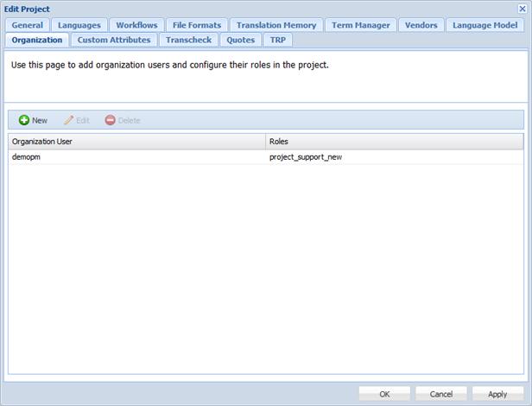Screen dimensions: 532x406
Task: Open the Custom Attributes tab
Action: coord(114,40)
